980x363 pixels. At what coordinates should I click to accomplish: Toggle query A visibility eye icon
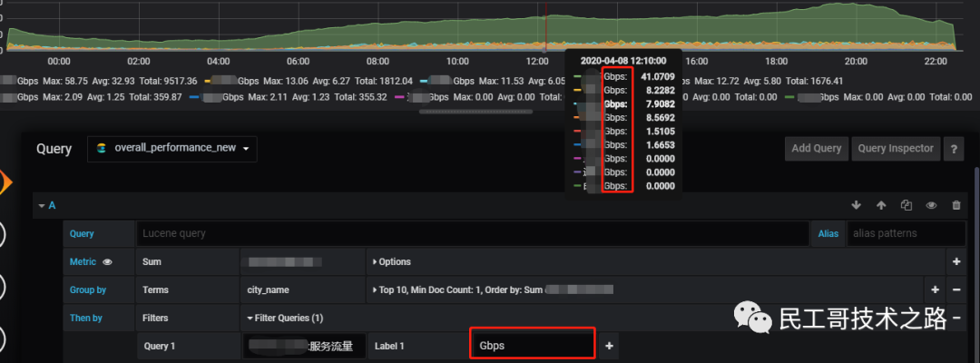click(931, 205)
